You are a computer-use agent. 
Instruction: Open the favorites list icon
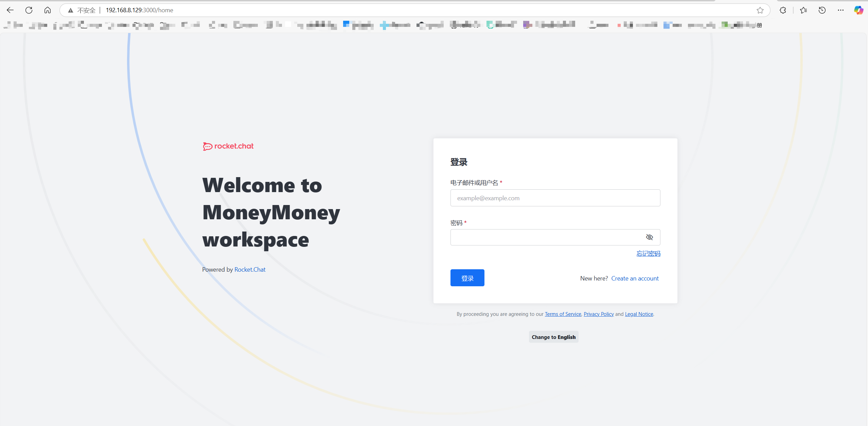(x=803, y=10)
